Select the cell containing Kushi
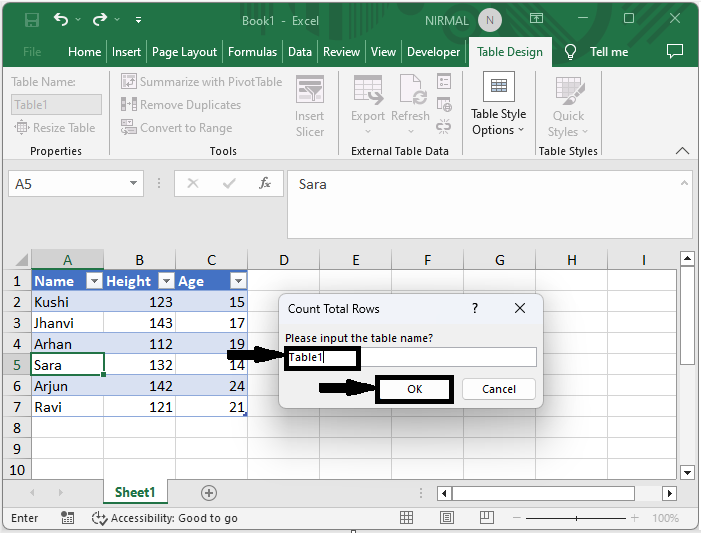 coord(68,302)
